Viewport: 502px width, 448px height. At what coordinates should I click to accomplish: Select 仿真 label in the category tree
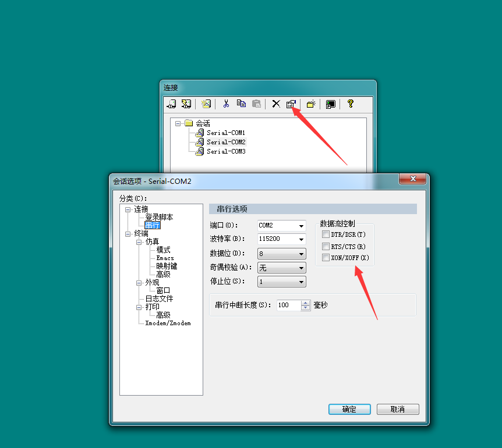152,242
